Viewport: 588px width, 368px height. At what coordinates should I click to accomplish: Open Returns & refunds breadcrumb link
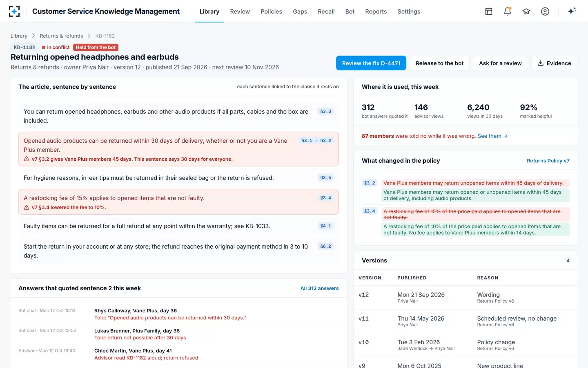(x=61, y=36)
